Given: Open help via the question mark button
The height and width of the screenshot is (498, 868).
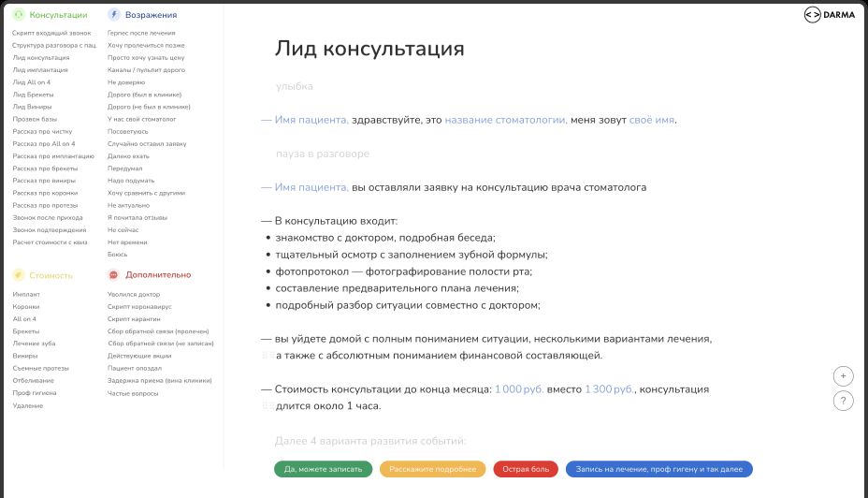Looking at the screenshot, I should pos(844,401).
